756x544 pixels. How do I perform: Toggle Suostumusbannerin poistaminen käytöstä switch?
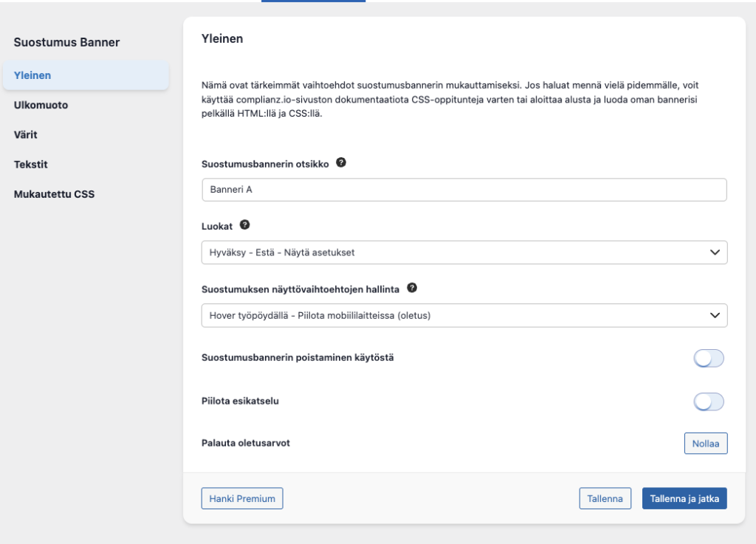pyautogui.click(x=709, y=358)
